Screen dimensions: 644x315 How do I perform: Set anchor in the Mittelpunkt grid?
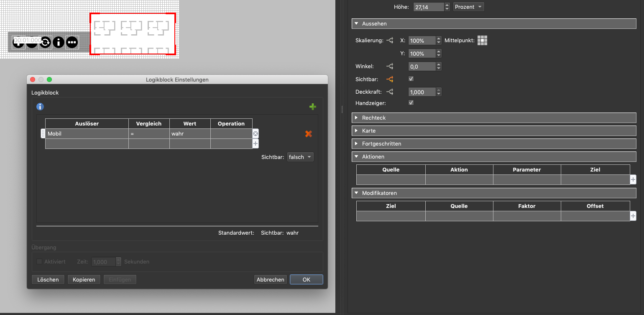point(483,41)
